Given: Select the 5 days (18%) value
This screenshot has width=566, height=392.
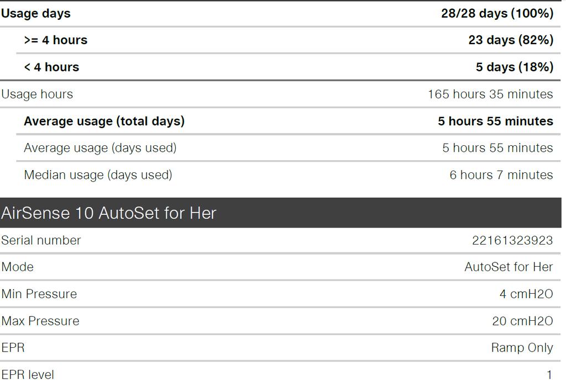Looking at the screenshot, I should pos(515,67).
